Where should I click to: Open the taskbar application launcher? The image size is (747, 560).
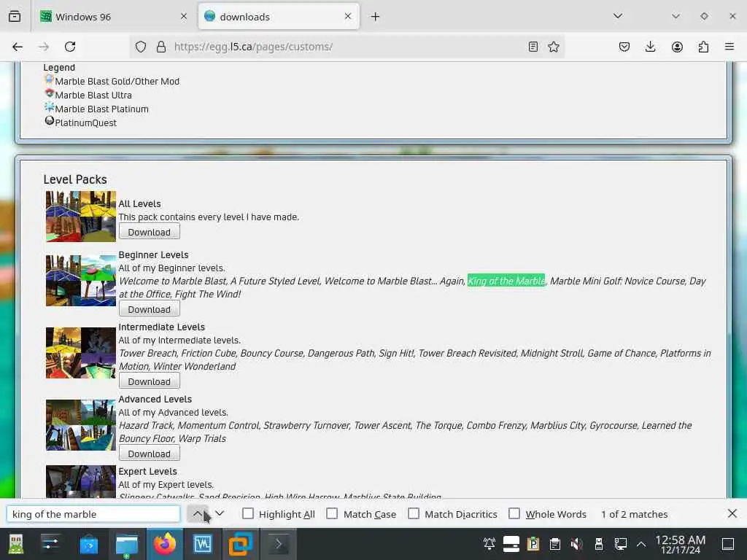(16, 544)
